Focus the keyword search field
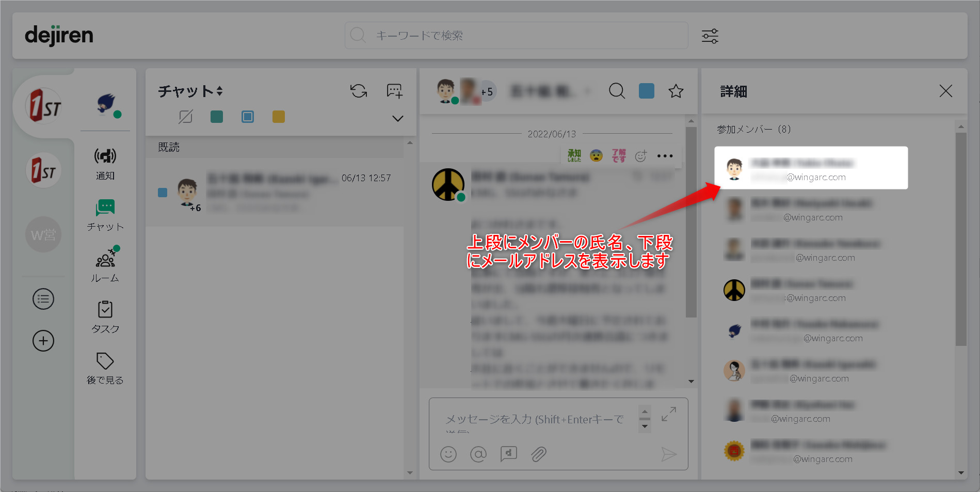980x492 pixels. (x=516, y=35)
